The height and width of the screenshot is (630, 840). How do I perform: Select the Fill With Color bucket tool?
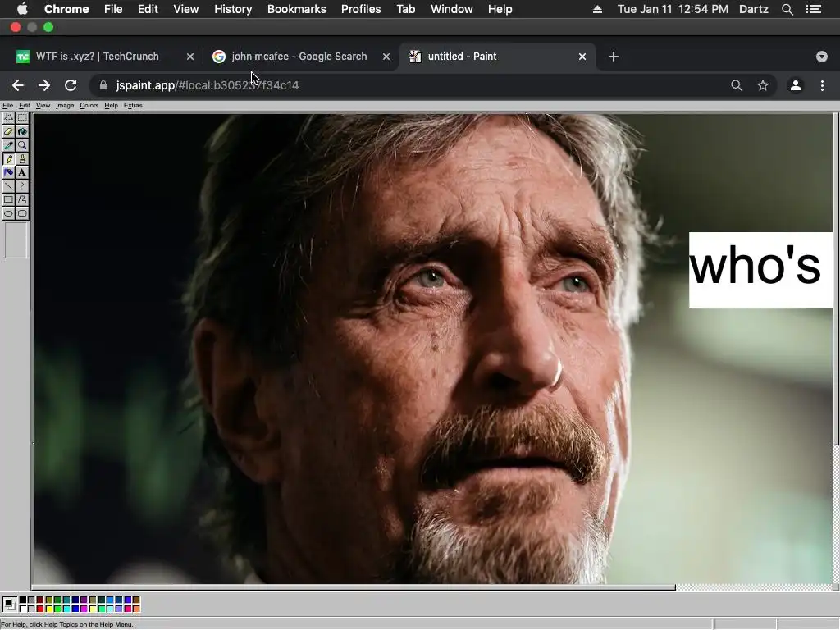tap(22, 131)
